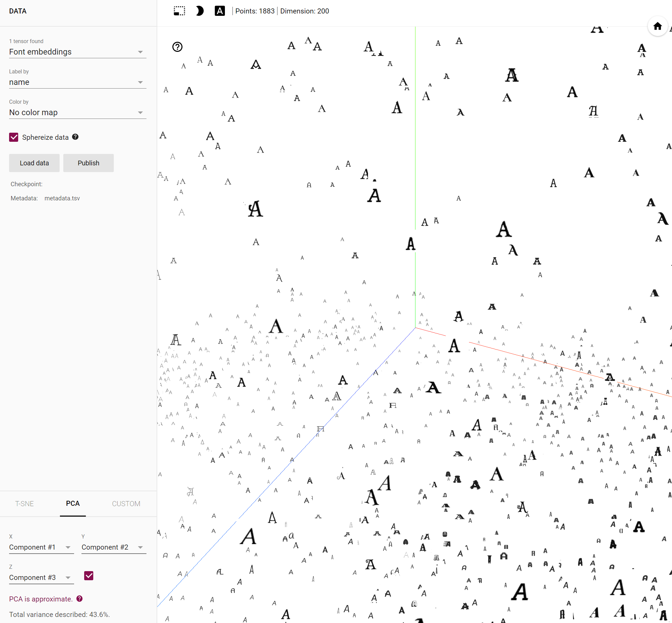Screen dimensions: 672x623
Task: Uncheck Sphereize data checkbox
Action: [14, 137]
